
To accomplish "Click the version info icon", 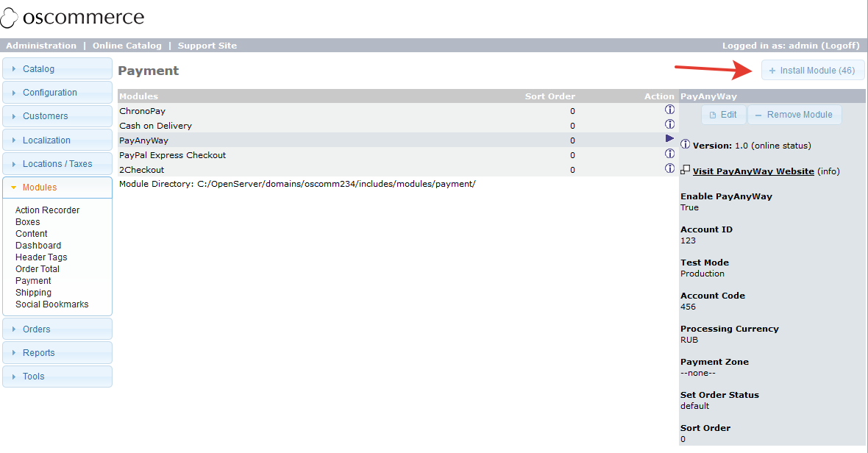I will [x=686, y=144].
